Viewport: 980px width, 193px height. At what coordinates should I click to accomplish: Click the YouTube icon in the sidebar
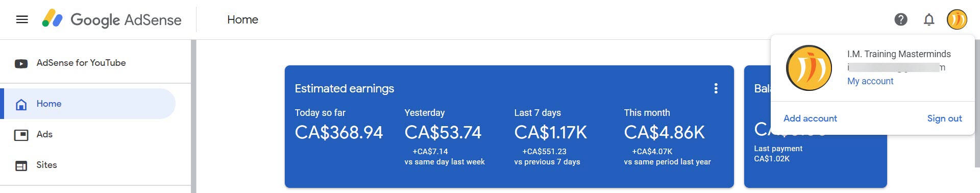(21, 63)
